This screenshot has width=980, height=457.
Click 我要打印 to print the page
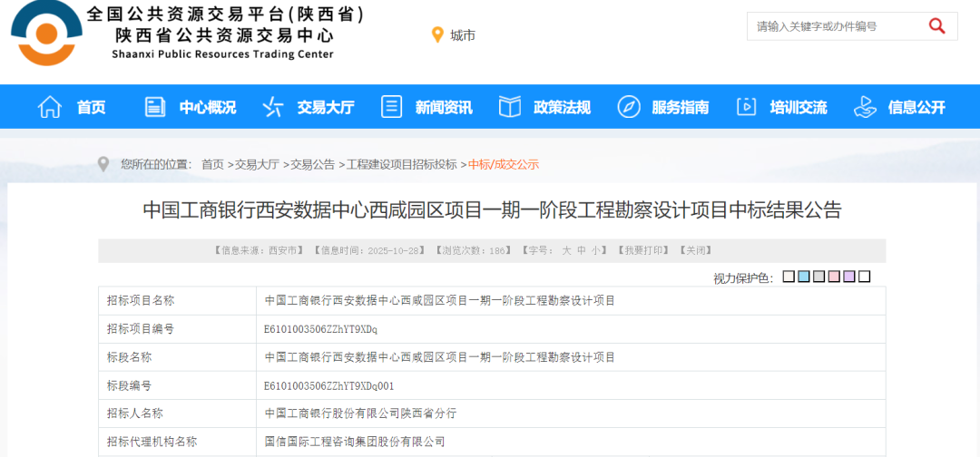pyautogui.click(x=644, y=250)
